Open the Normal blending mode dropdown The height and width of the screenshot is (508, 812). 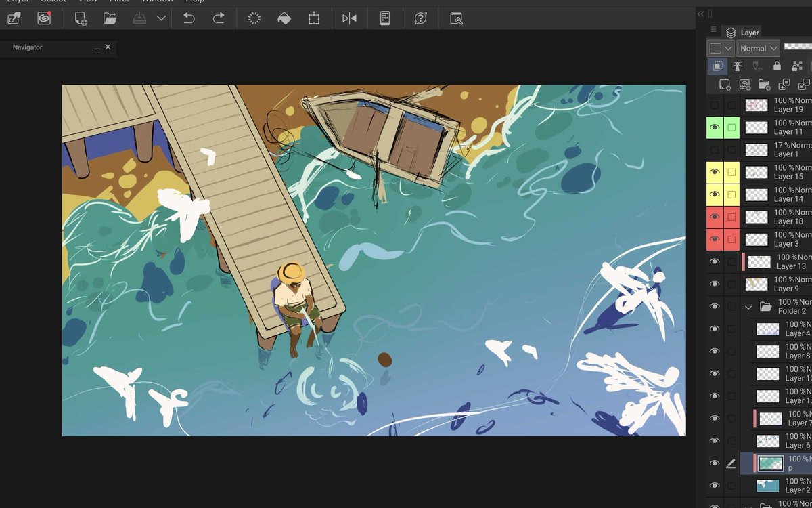[x=759, y=48]
